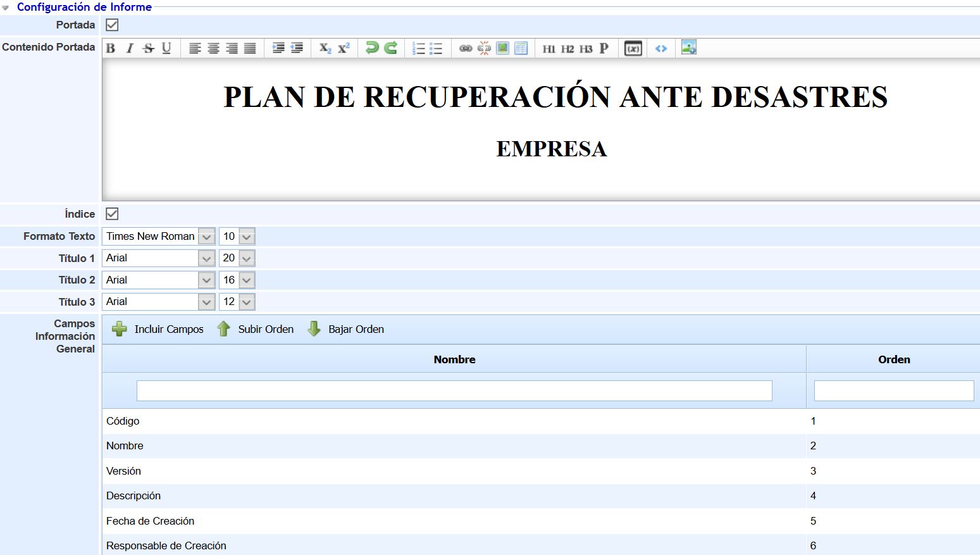Screen dimensions: 980x555
Task: Uncheck the Portada checkbox
Action: coord(111,25)
